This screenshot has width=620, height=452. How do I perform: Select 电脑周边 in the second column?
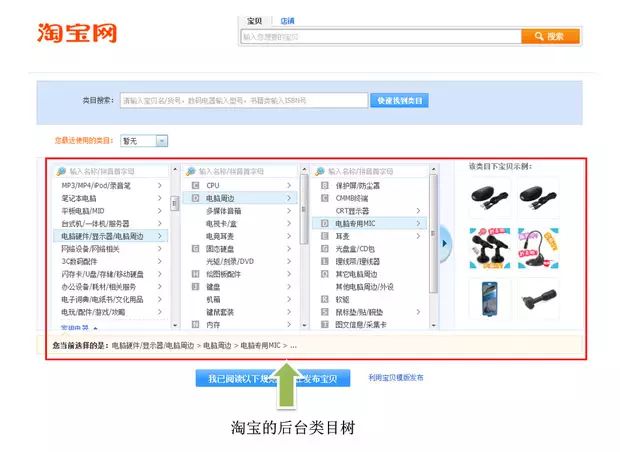pyautogui.click(x=240, y=198)
